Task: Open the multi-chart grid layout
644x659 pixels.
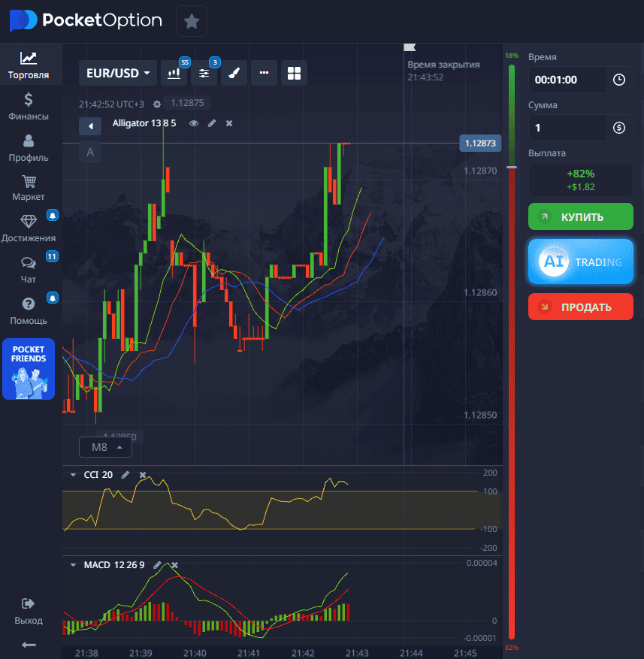Action: (295, 73)
